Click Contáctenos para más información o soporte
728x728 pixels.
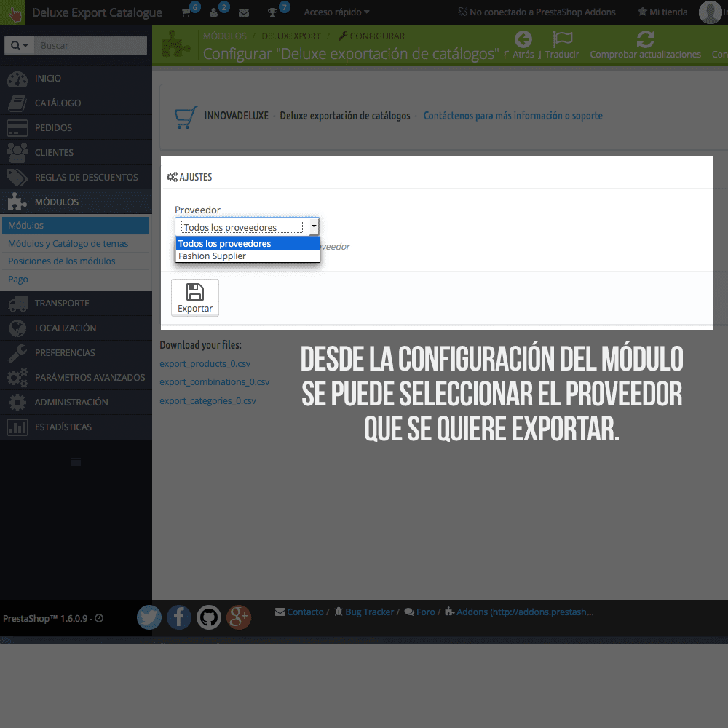(513, 116)
